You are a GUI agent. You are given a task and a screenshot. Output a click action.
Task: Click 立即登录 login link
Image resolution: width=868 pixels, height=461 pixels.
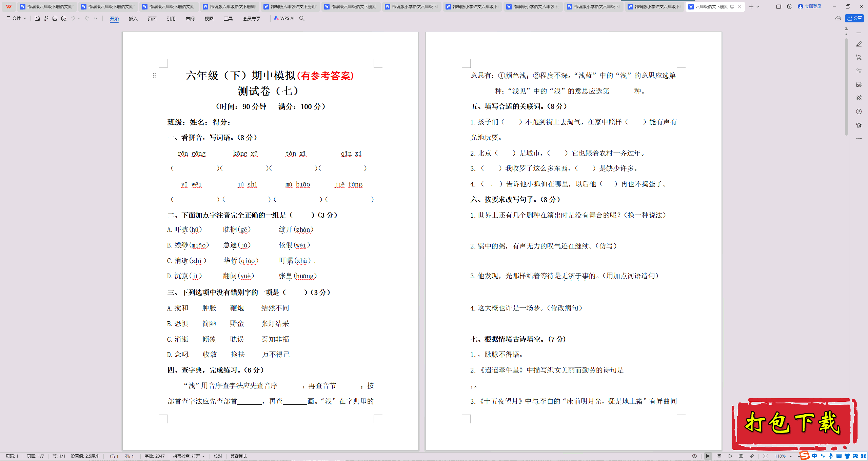810,6
